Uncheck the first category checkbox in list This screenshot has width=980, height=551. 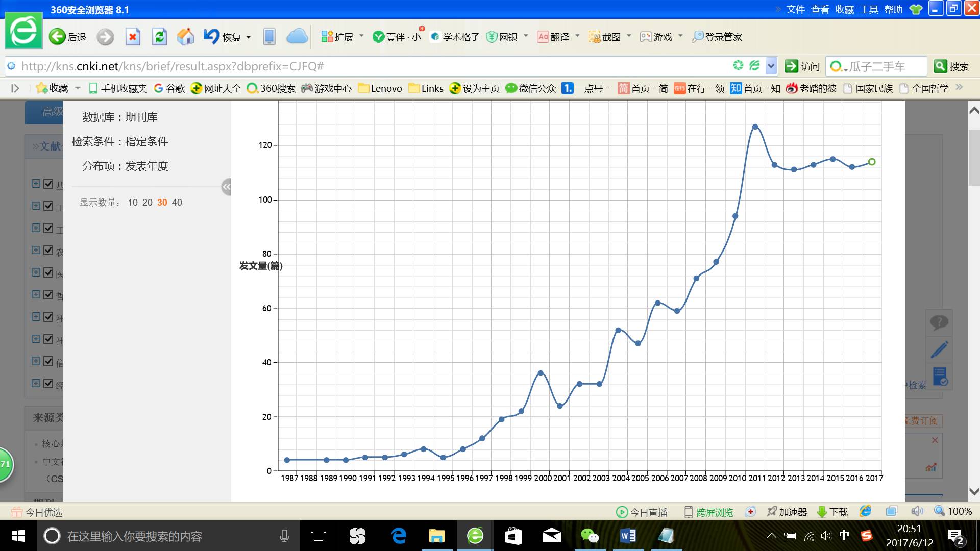tap(48, 184)
